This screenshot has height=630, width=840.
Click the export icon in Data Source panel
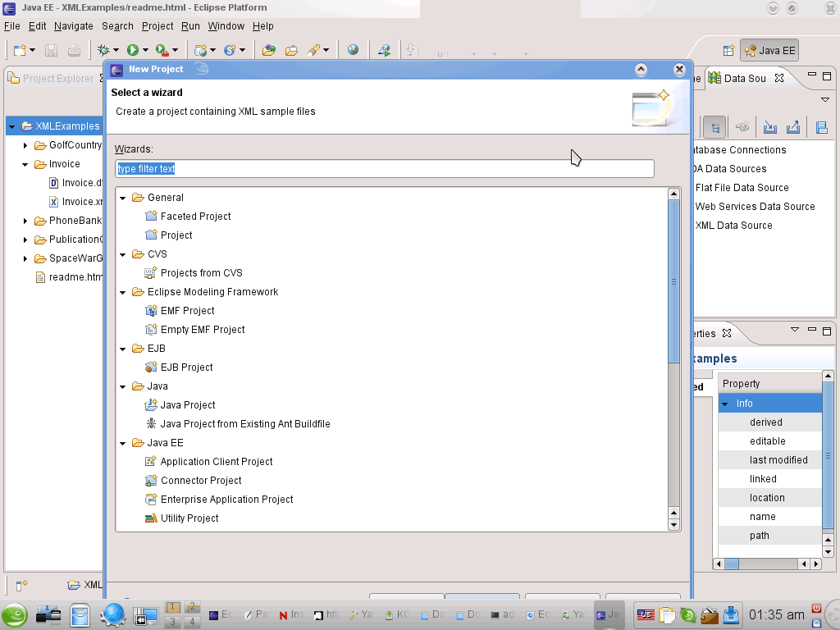point(792,127)
